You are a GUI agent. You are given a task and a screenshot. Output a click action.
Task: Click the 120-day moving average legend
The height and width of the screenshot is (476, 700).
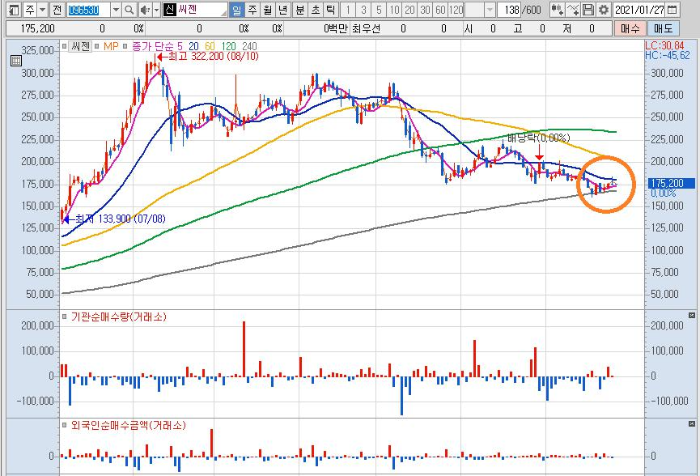point(229,46)
